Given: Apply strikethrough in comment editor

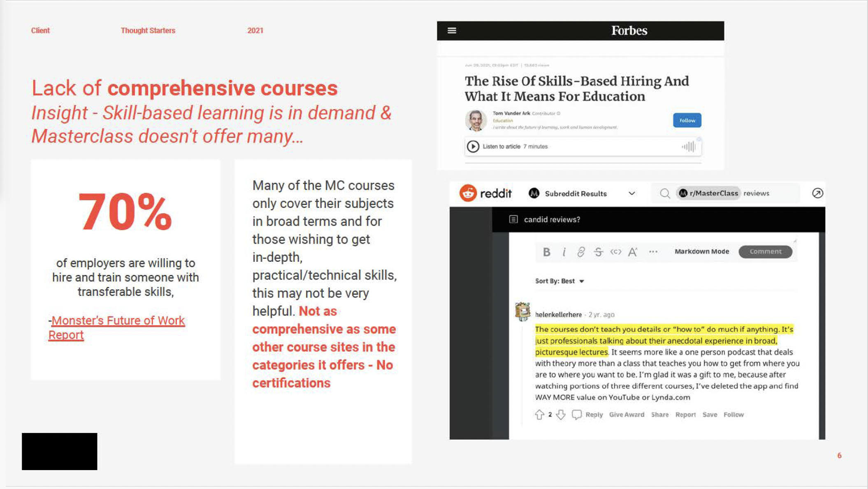Looking at the screenshot, I should [598, 251].
